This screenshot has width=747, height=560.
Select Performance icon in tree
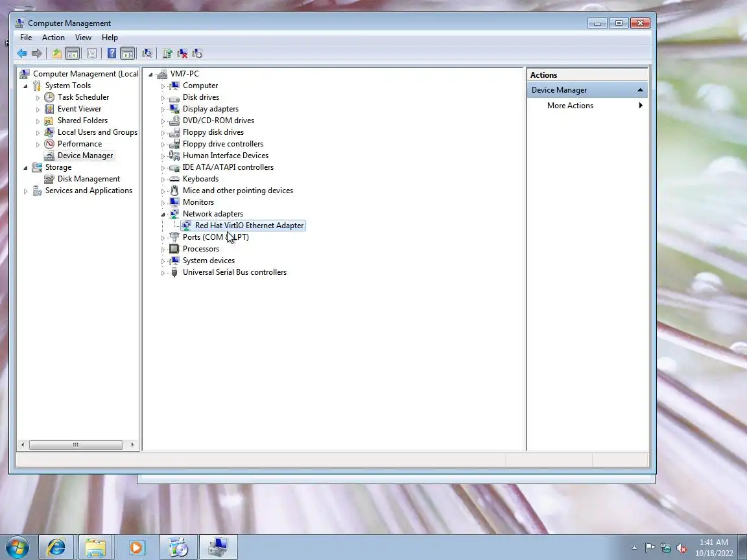tap(49, 144)
